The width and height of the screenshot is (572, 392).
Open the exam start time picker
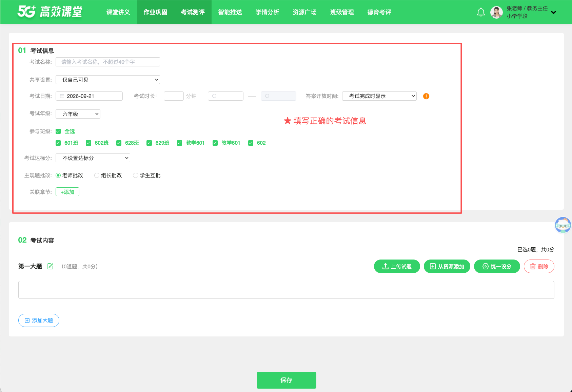tap(225, 96)
